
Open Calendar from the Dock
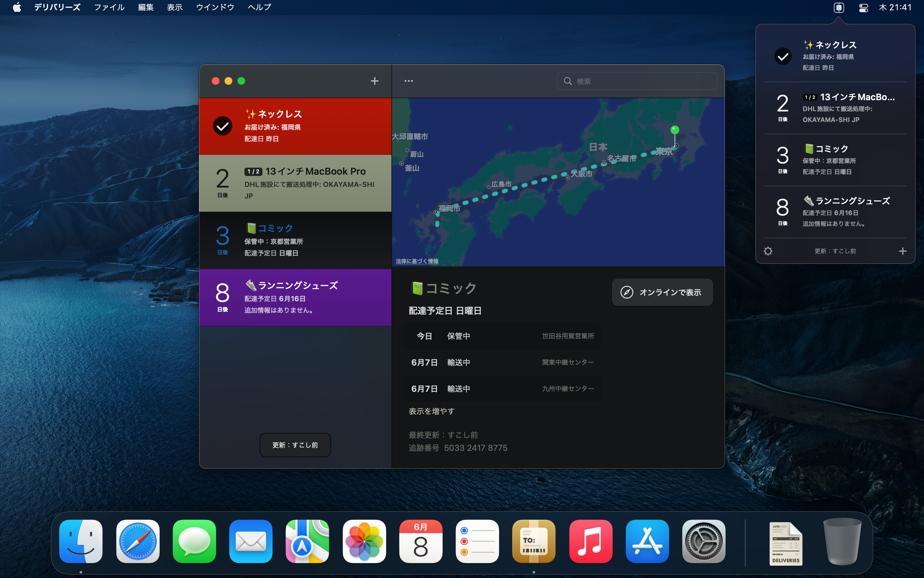point(421,541)
